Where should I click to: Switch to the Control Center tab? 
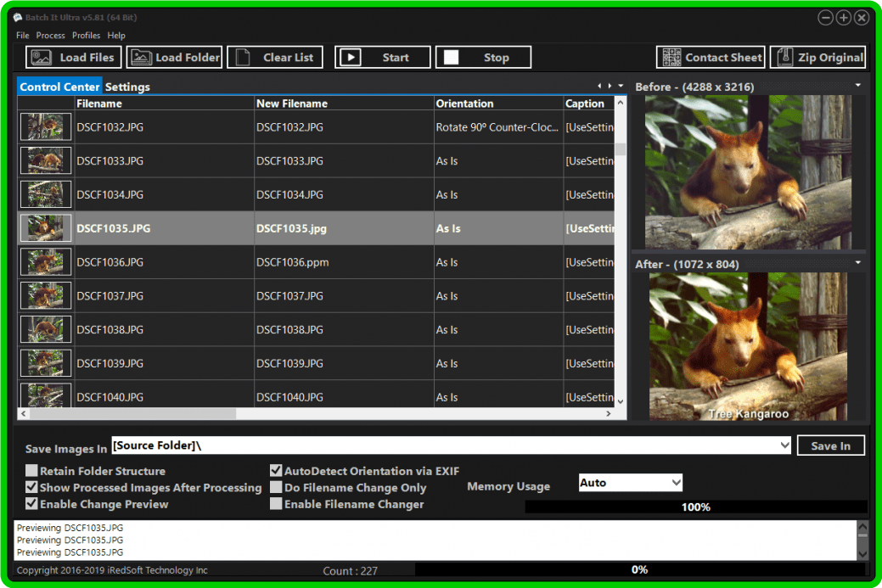pyautogui.click(x=59, y=87)
